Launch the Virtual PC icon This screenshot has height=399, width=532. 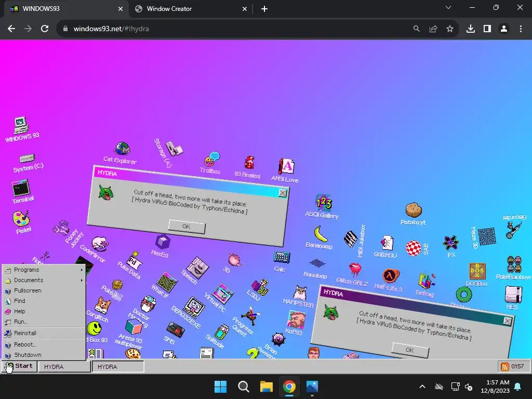[222, 294]
